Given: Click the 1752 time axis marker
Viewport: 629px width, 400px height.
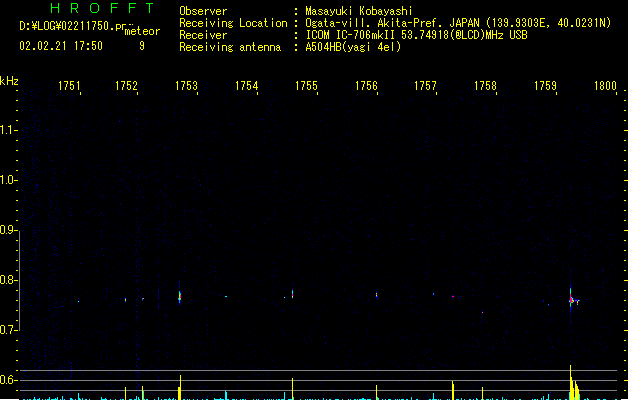Looking at the screenshot, I should 126,86.
